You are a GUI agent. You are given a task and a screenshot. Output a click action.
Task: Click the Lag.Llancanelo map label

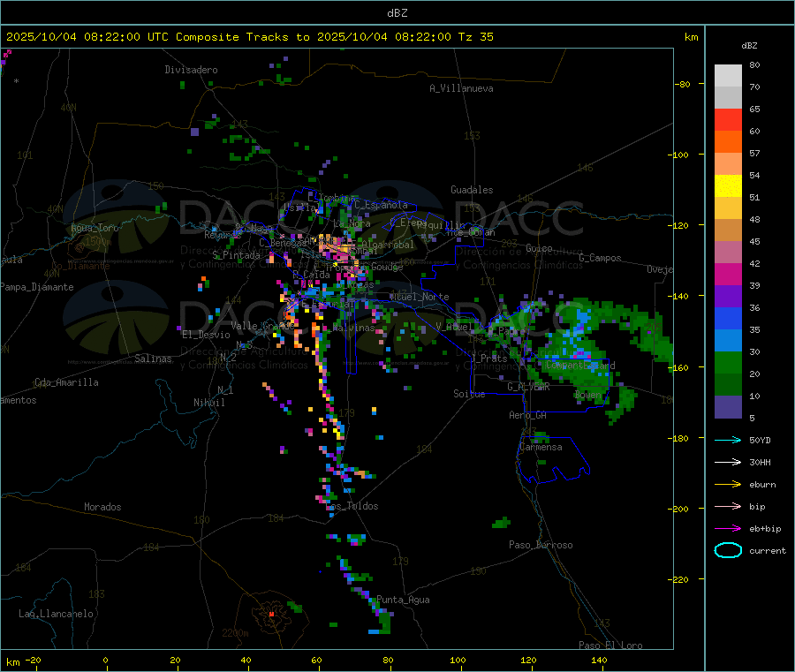click(x=56, y=614)
